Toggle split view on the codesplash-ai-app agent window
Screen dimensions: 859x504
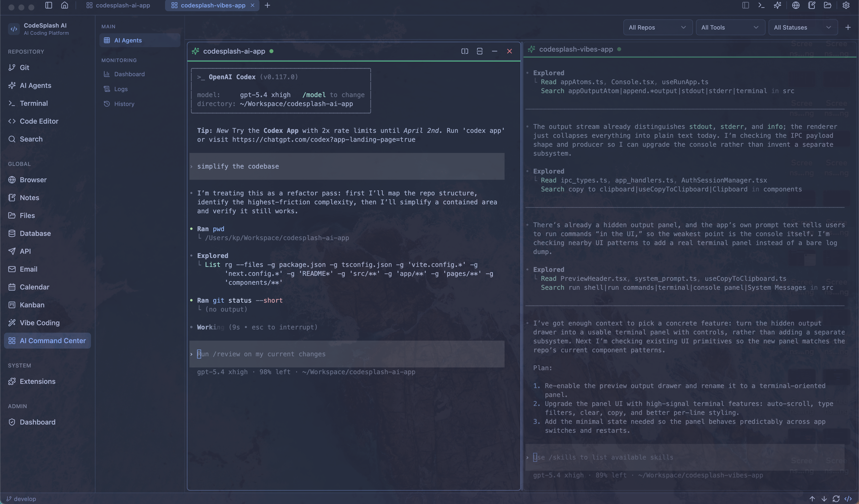coord(464,51)
